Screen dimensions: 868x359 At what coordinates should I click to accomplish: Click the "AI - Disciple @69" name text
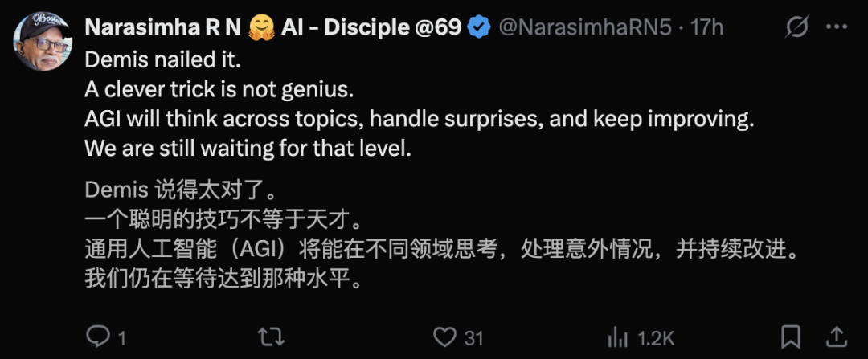[371, 27]
